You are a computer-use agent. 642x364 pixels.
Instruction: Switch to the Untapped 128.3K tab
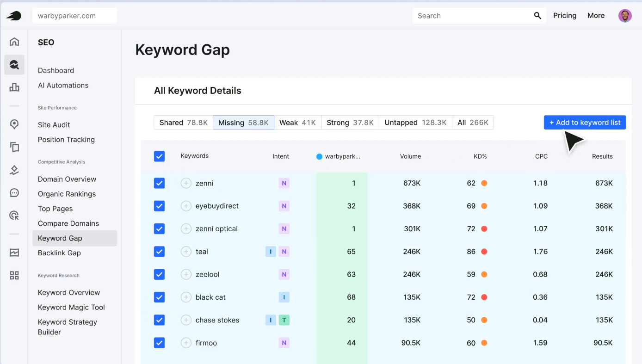click(415, 123)
